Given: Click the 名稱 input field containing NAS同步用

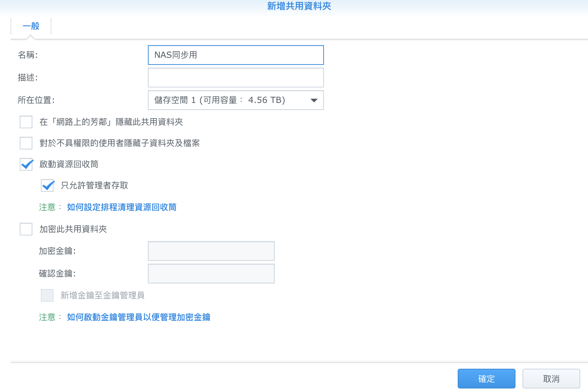Looking at the screenshot, I should click(x=236, y=55).
